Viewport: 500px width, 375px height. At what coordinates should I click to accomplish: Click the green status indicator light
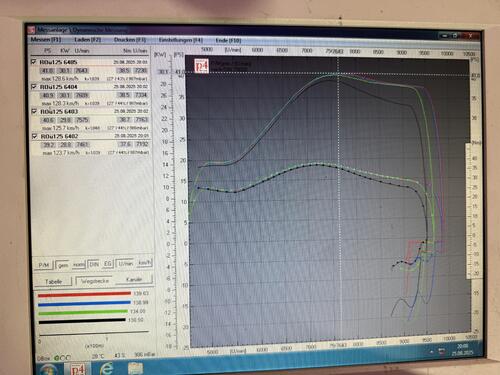[56, 358]
